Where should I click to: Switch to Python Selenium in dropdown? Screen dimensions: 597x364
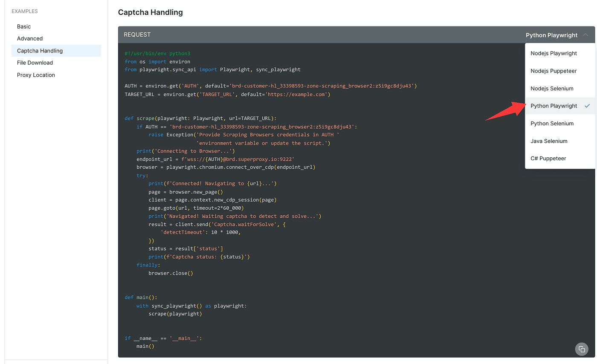(552, 124)
